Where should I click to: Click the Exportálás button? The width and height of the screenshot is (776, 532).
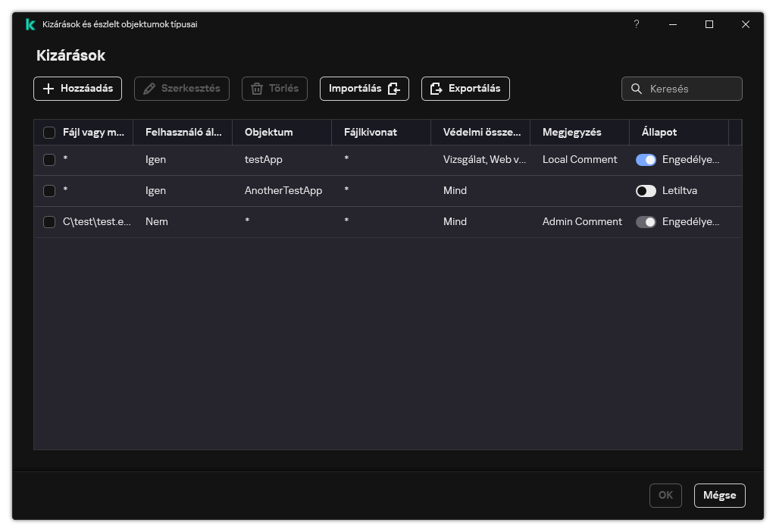click(465, 89)
